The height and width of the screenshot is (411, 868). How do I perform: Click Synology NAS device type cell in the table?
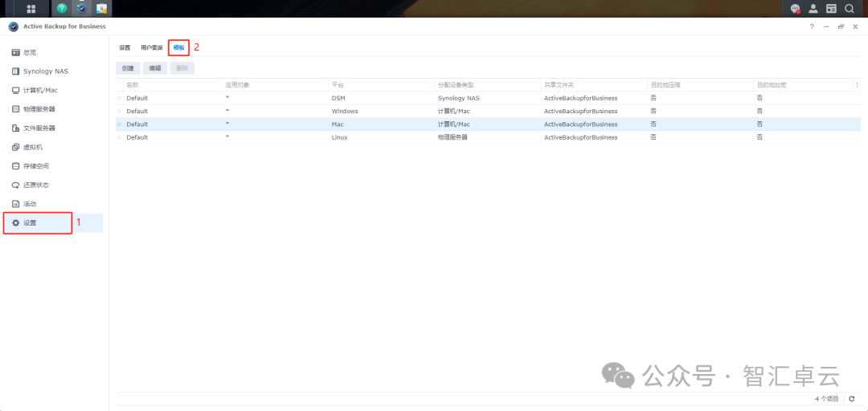click(458, 98)
